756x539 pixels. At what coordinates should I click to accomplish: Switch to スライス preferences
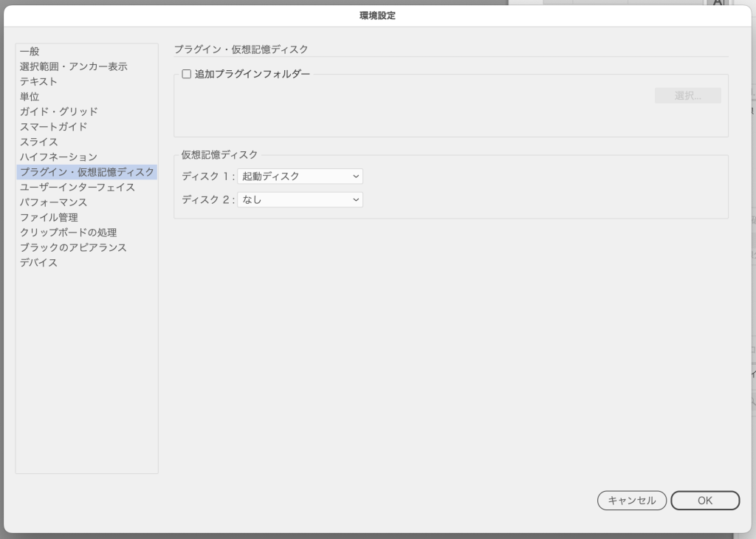[x=38, y=142]
